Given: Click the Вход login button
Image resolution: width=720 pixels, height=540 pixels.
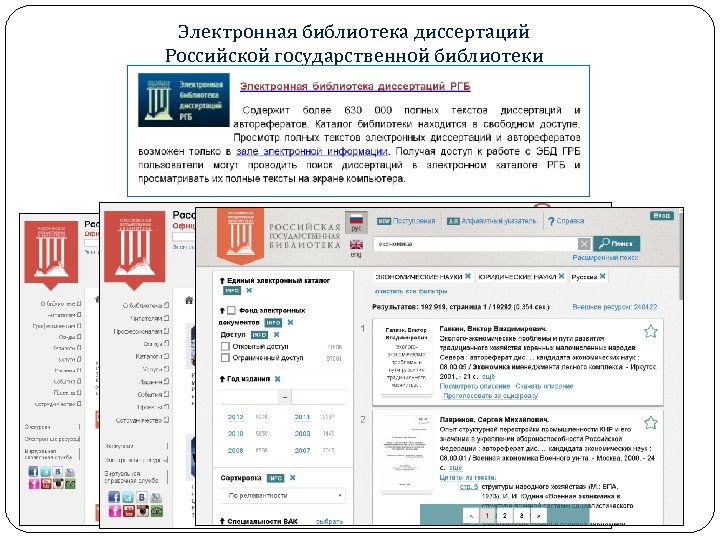Looking at the screenshot, I should tap(661, 215).
